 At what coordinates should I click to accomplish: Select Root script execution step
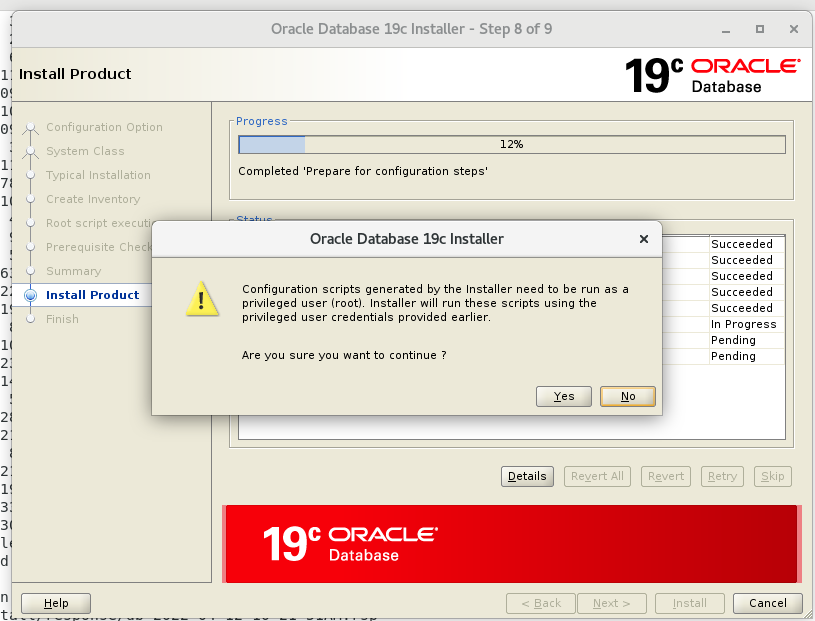99,223
